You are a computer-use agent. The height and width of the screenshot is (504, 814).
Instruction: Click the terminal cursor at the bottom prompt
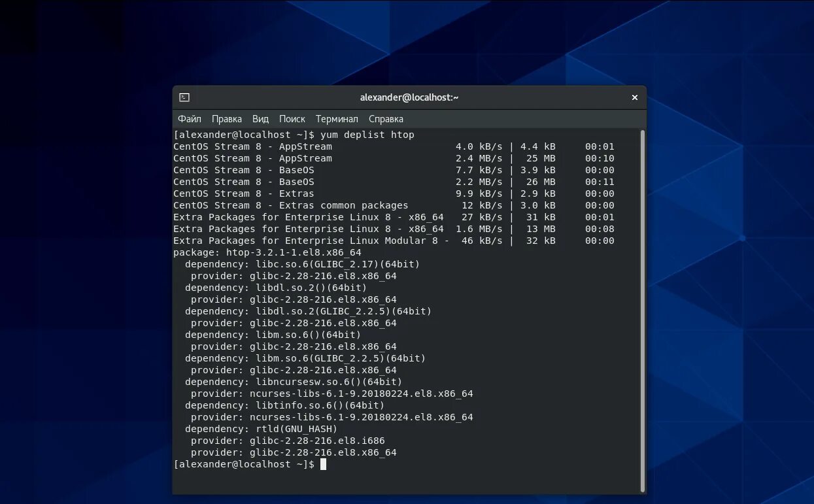click(323, 464)
